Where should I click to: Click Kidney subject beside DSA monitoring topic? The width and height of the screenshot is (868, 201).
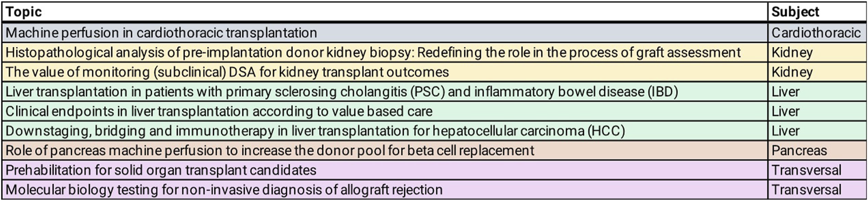coord(817,72)
